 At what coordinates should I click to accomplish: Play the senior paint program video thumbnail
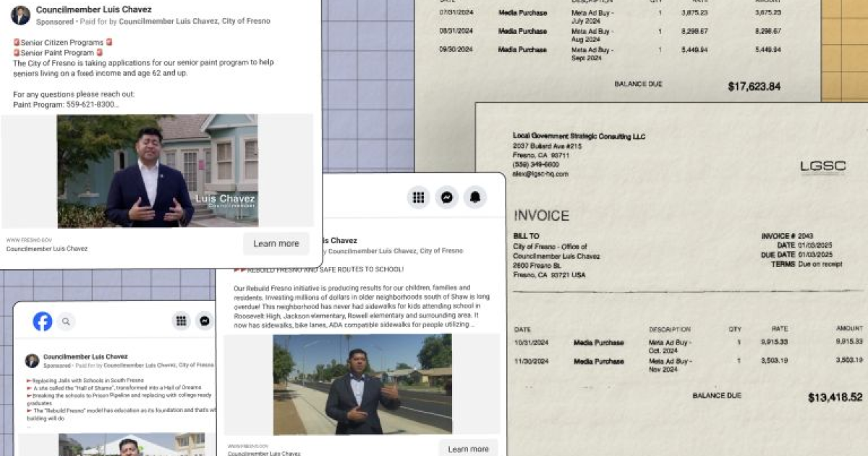156,172
